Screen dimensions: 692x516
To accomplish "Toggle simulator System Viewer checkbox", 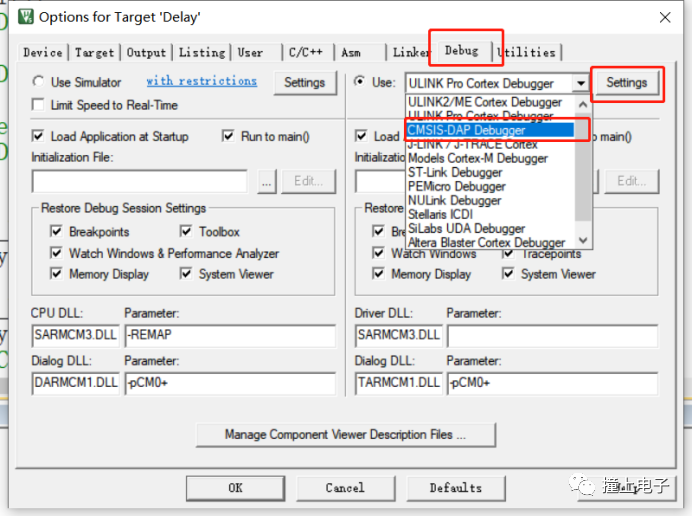I will pyautogui.click(x=186, y=274).
